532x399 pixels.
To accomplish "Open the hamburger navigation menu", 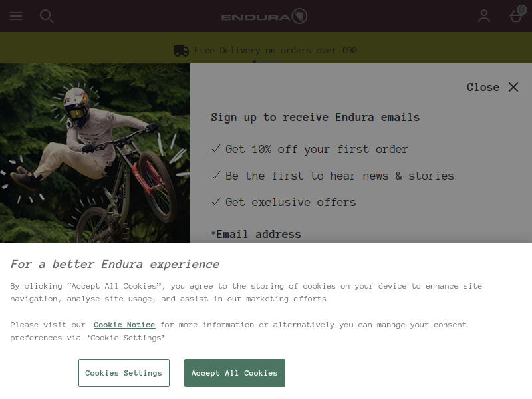I will [x=16, y=16].
